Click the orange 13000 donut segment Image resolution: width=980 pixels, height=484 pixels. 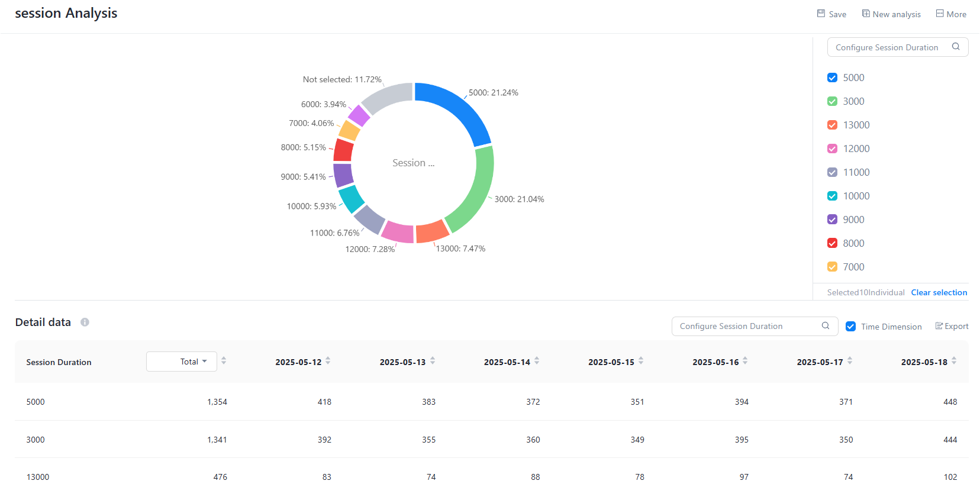click(x=432, y=231)
